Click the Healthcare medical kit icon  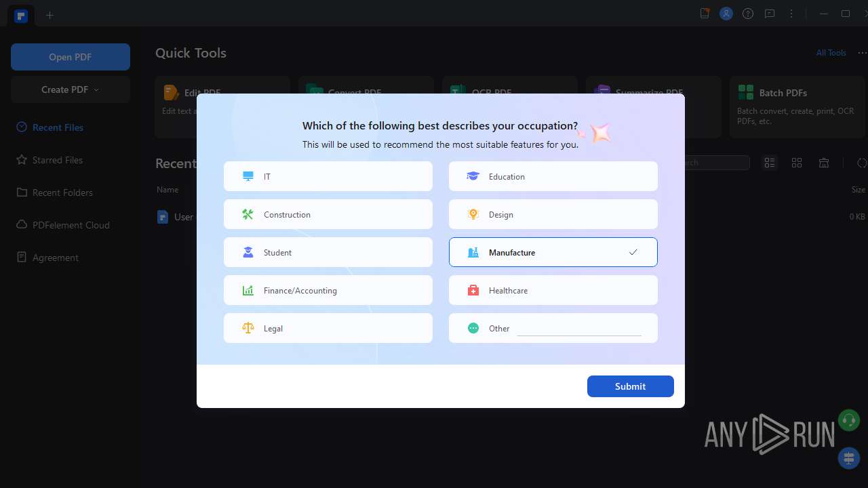tap(473, 290)
